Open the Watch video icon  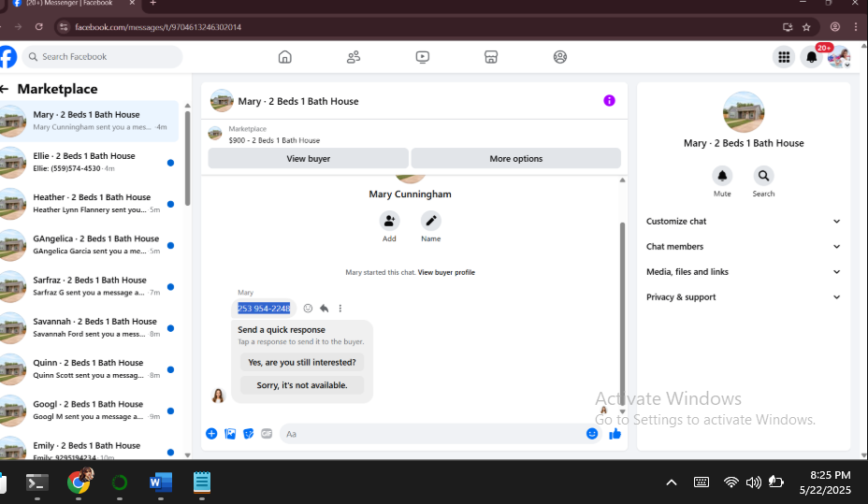point(423,57)
